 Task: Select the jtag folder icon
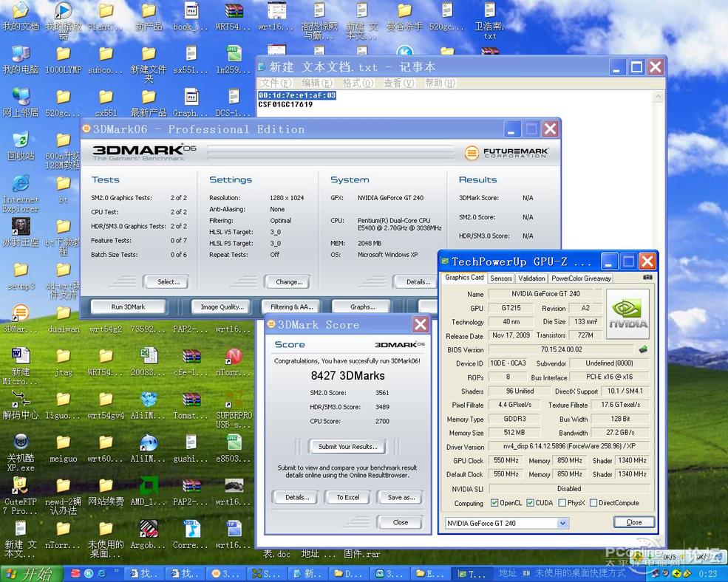pyautogui.click(x=63, y=363)
